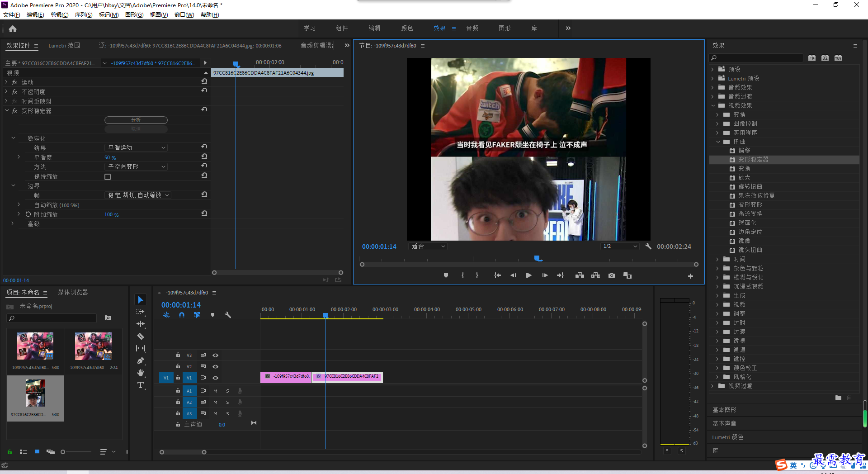The height and width of the screenshot is (474, 868).
Task: Open program monitor settings wrench
Action: click(x=648, y=246)
